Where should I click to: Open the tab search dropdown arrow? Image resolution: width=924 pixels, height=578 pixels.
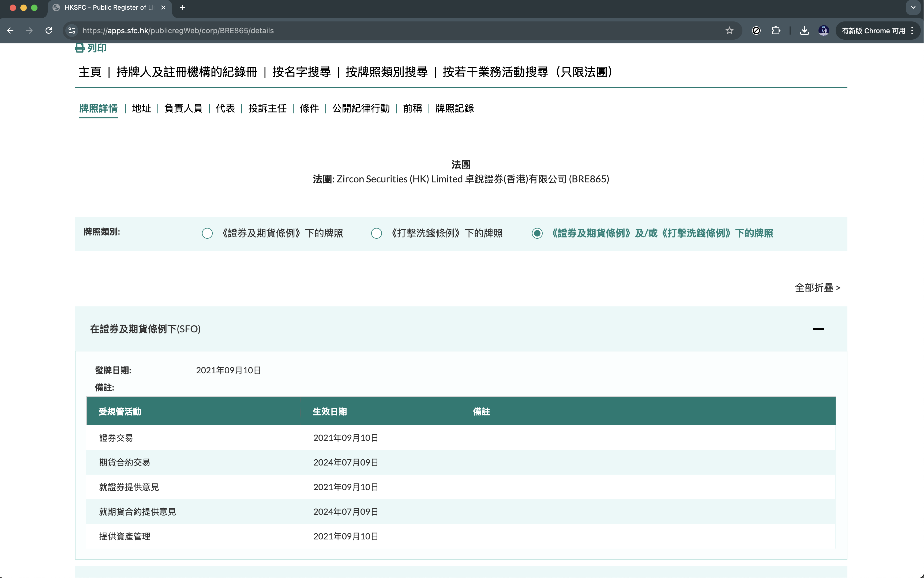913,8
